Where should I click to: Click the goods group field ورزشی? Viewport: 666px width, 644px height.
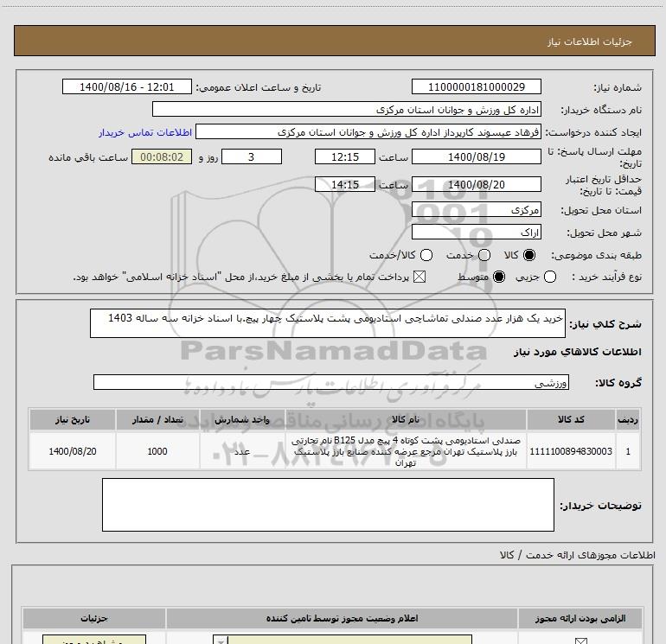click(x=331, y=382)
